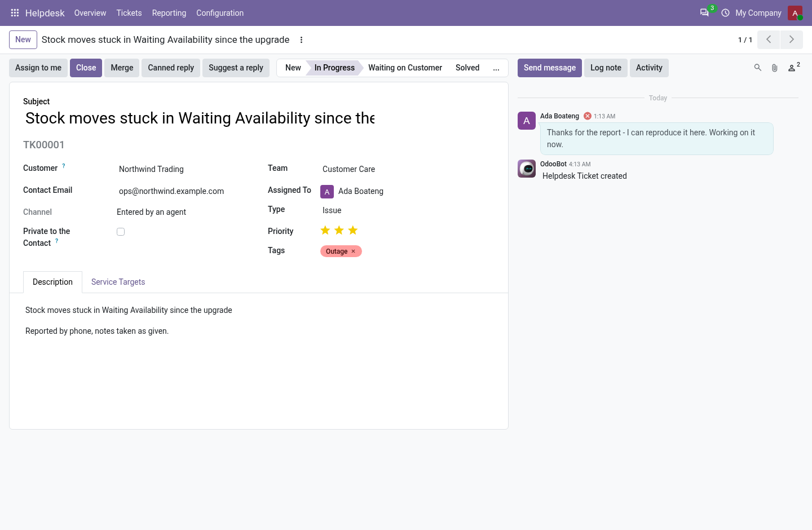This screenshot has height=530, width=812.
Task: Click the OdooBot avatar in chatter
Action: [527, 169]
